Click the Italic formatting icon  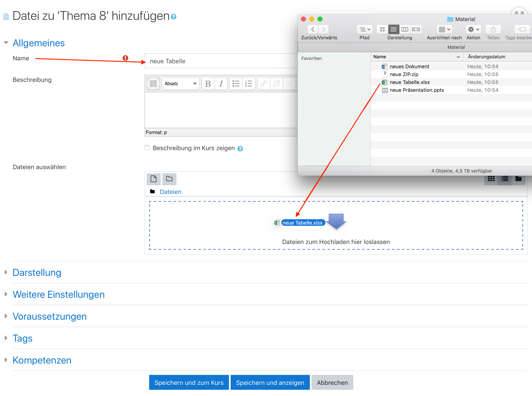click(221, 84)
